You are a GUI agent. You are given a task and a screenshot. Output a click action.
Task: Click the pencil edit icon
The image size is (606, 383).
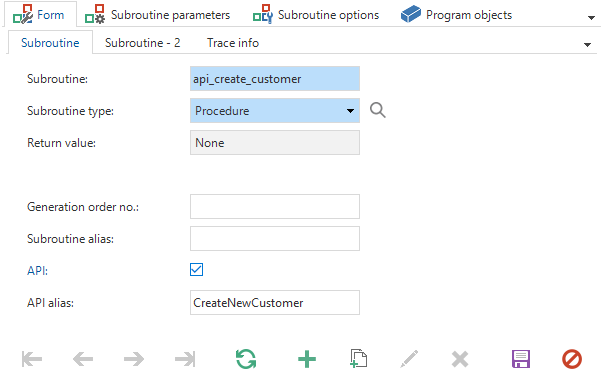click(409, 359)
